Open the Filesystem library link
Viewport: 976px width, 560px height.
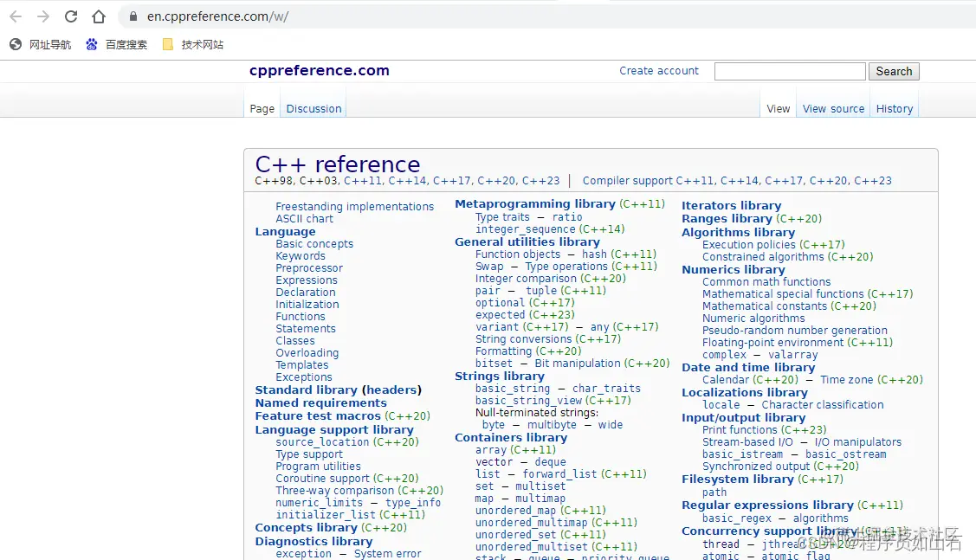coord(738,480)
